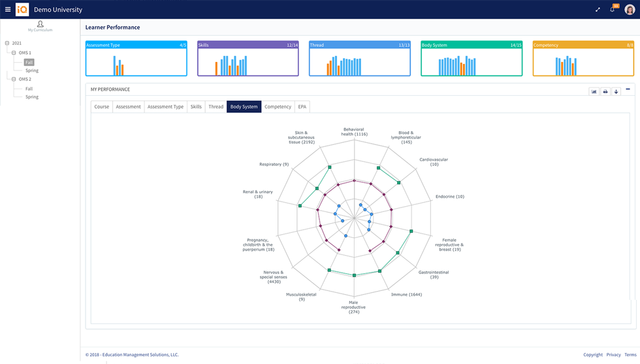Viewport: 640px width, 364px height.
Task: Open the Terms link in footer
Action: coord(630,355)
